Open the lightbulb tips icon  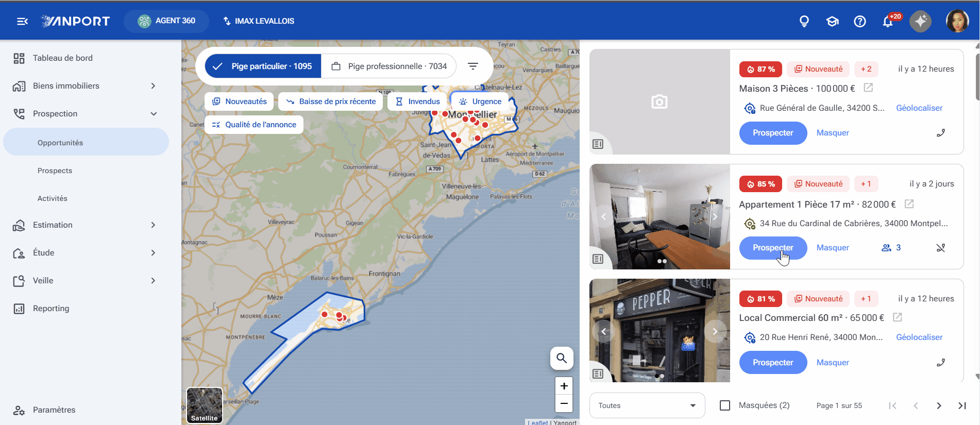point(804,21)
